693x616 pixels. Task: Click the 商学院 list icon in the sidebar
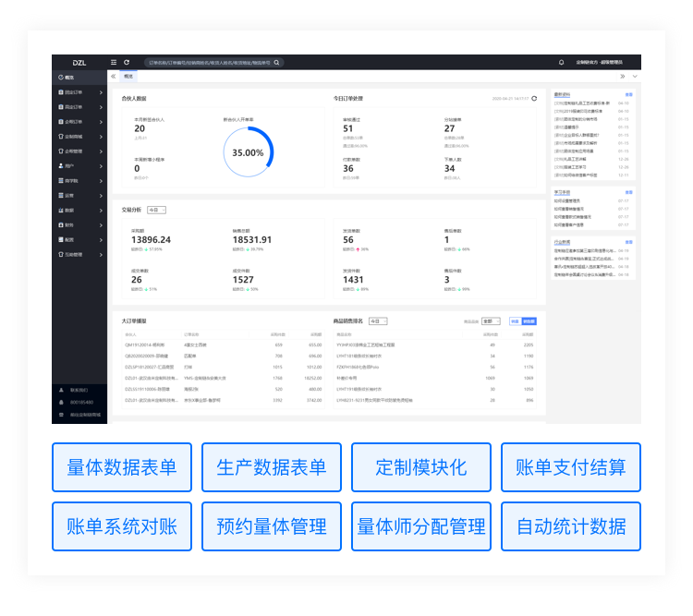tap(61, 181)
